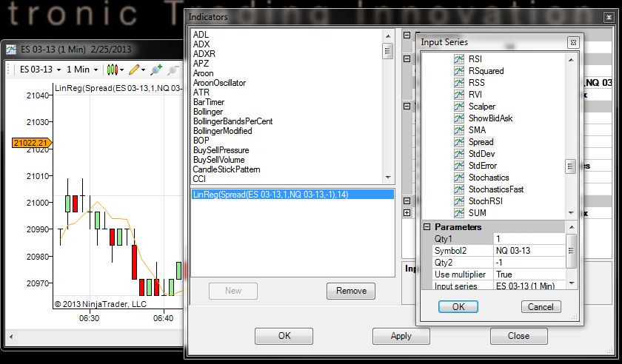
Task: Select the SUM icon in Input Series
Action: point(459,213)
